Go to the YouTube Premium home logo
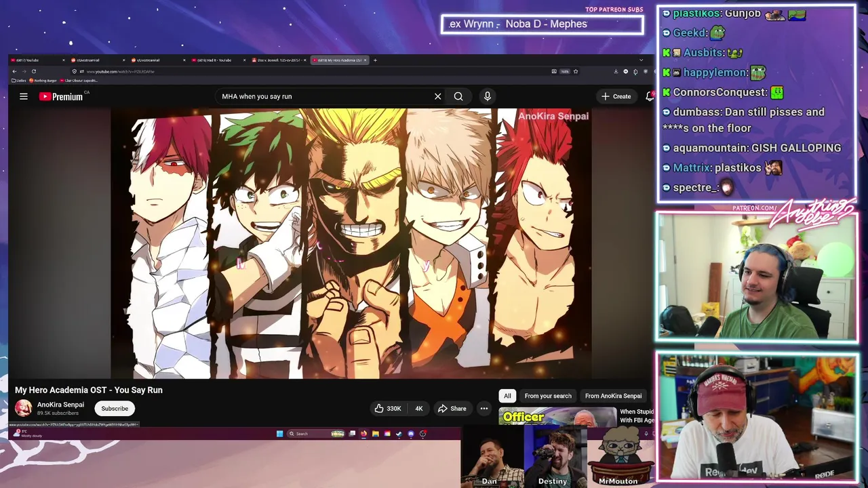The width and height of the screenshot is (868, 488). click(61, 97)
